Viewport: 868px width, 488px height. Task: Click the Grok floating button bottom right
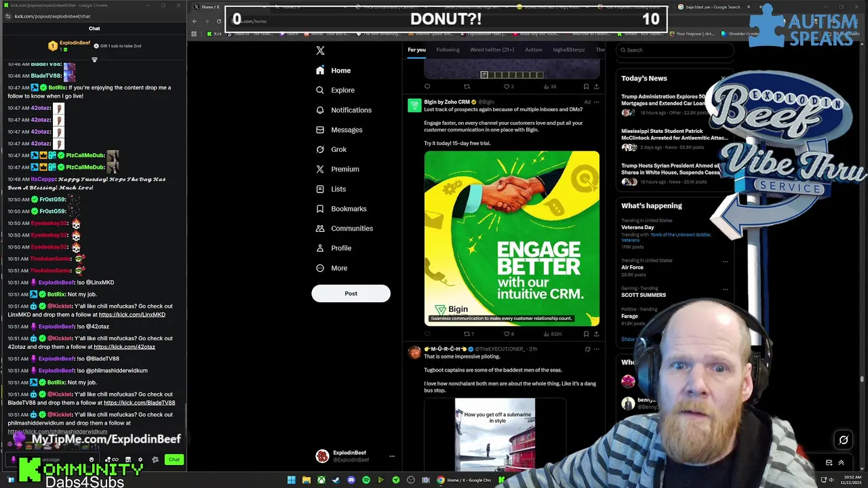point(844,440)
